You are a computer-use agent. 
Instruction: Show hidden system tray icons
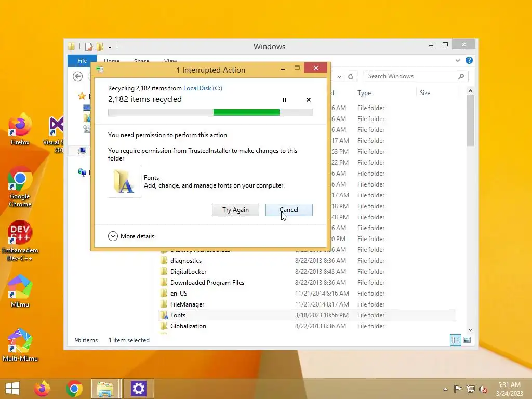(x=445, y=389)
